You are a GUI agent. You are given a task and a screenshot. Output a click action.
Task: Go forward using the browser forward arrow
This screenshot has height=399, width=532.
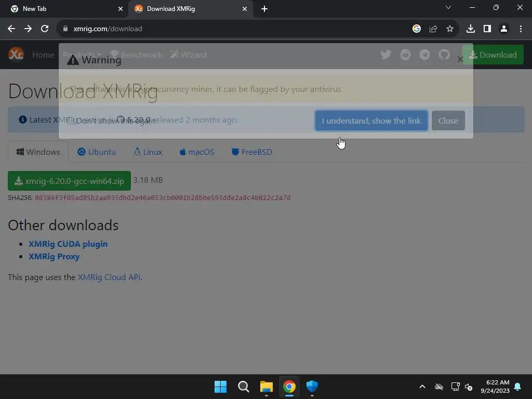click(x=28, y=29)
